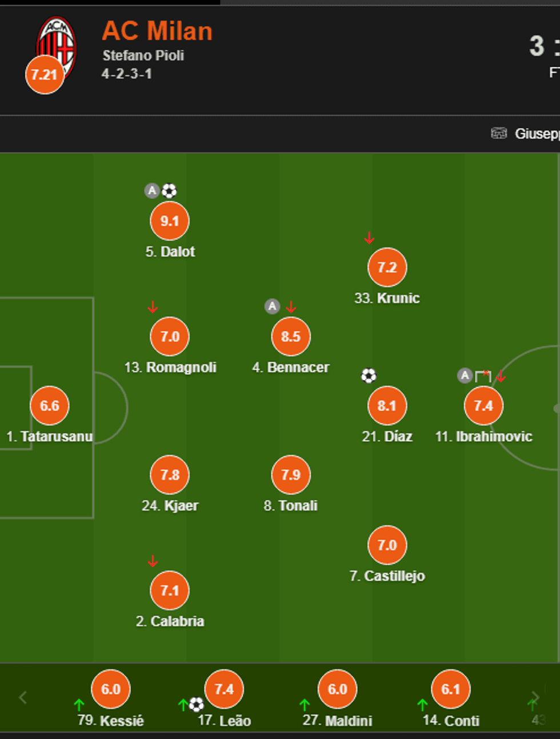Click the team average 7.21 rating badge

click(x=45, y=75)
